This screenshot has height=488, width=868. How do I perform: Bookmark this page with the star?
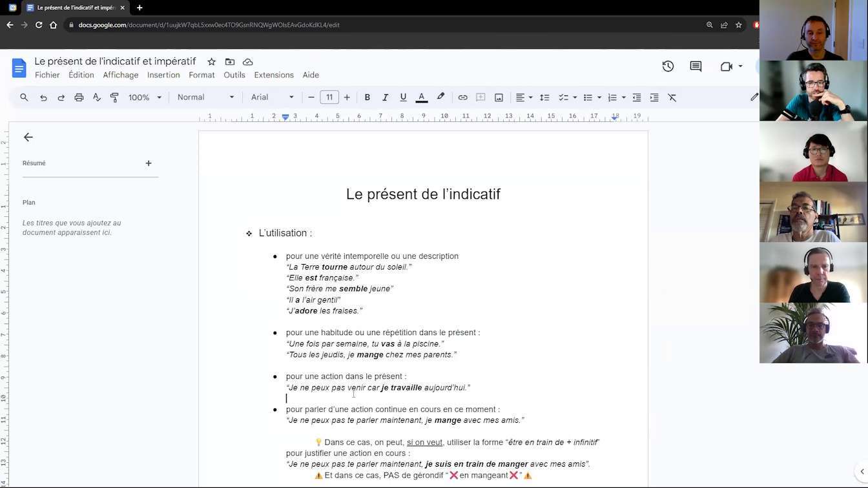click(x=739, y=25)
